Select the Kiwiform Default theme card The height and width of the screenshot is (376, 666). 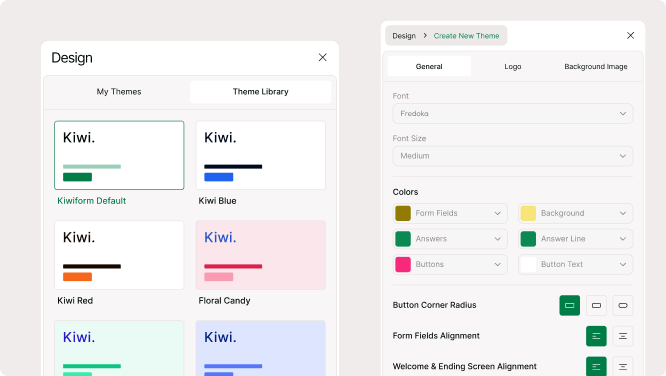pyautogui.click(x=119, y=155)
